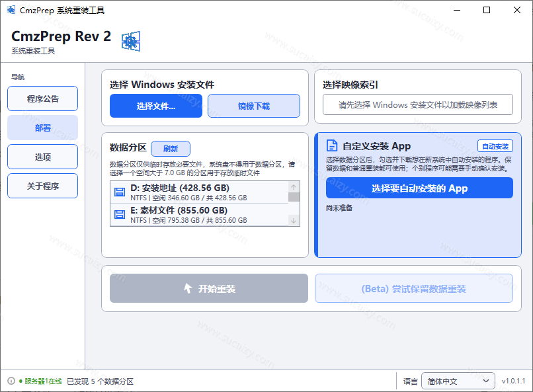Click the partition list scroll up arrow
The image size is (533, 392).
[x=294, y=187]
